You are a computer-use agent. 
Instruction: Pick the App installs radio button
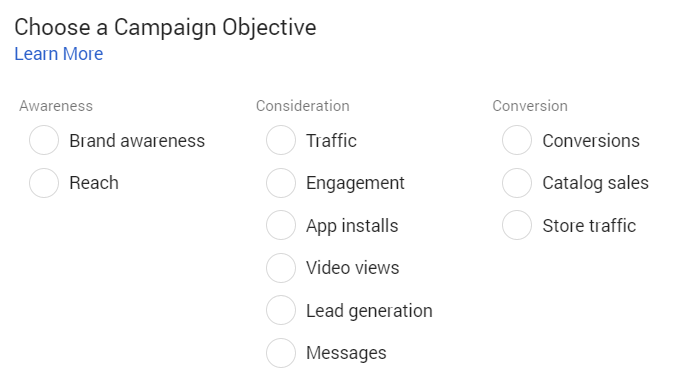(281, 225)
